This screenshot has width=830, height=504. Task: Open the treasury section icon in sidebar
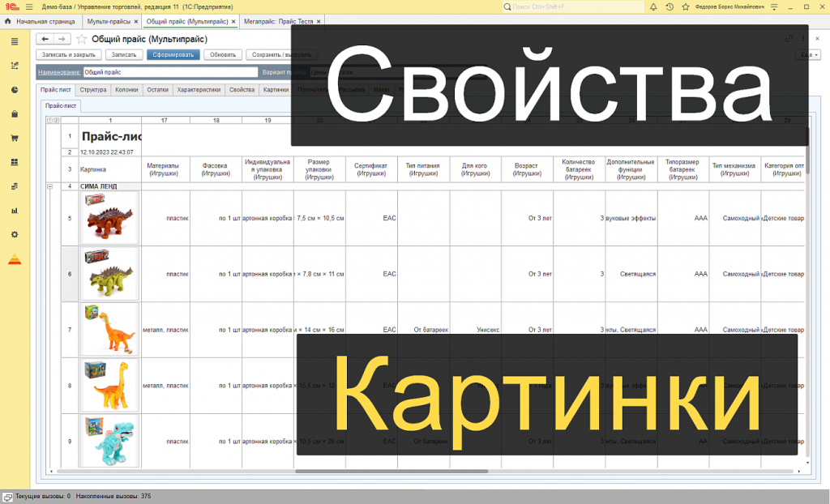point(15,186)
